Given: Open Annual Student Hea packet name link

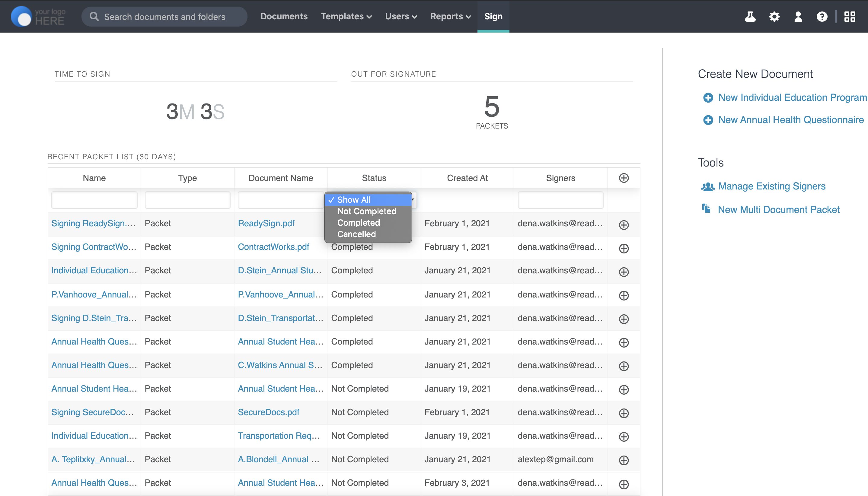Looking at the screenshot, I should [94, 389].
